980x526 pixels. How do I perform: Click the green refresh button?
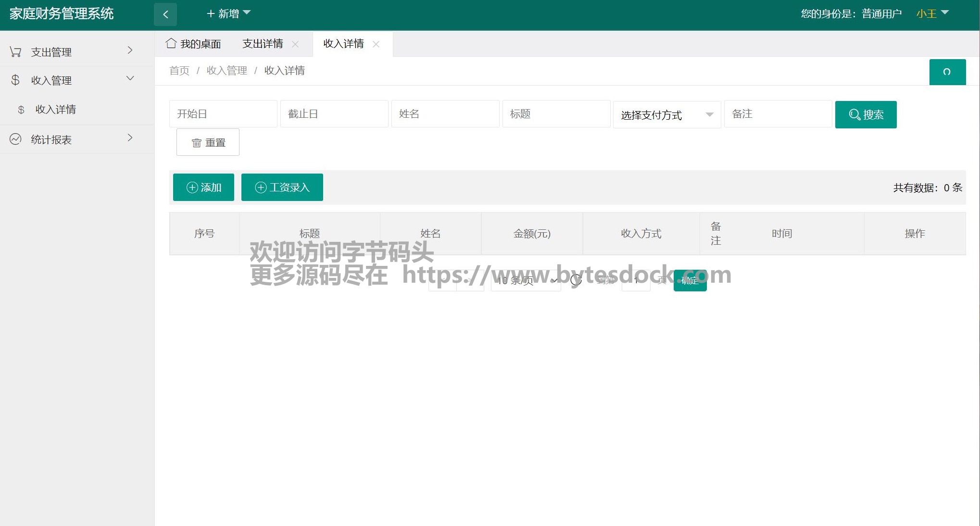point(947,72)
